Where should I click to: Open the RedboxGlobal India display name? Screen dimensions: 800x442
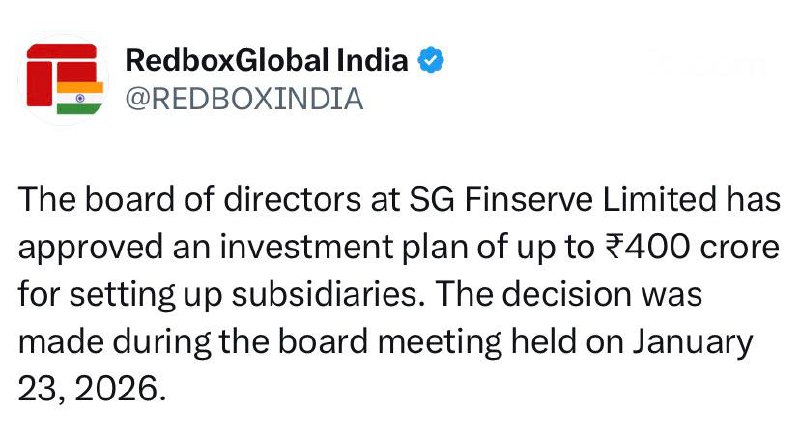click(x=267, y=60)
